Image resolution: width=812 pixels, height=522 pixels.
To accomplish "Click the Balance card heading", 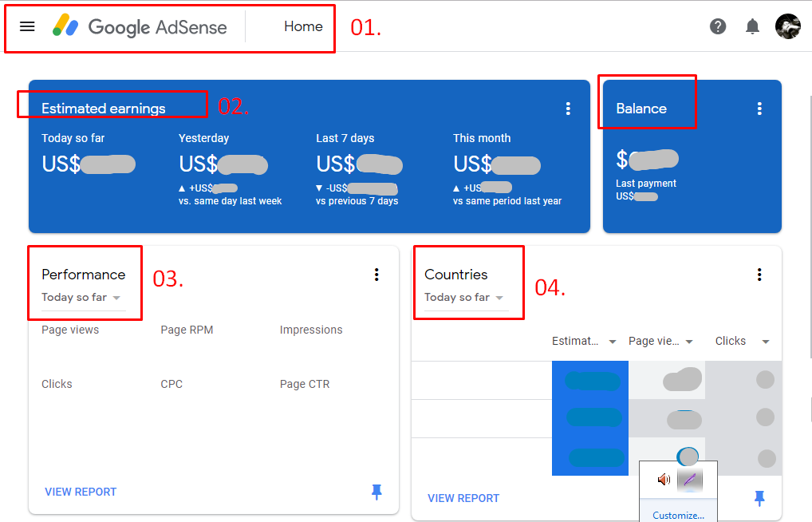I will [x=641, y=109].
